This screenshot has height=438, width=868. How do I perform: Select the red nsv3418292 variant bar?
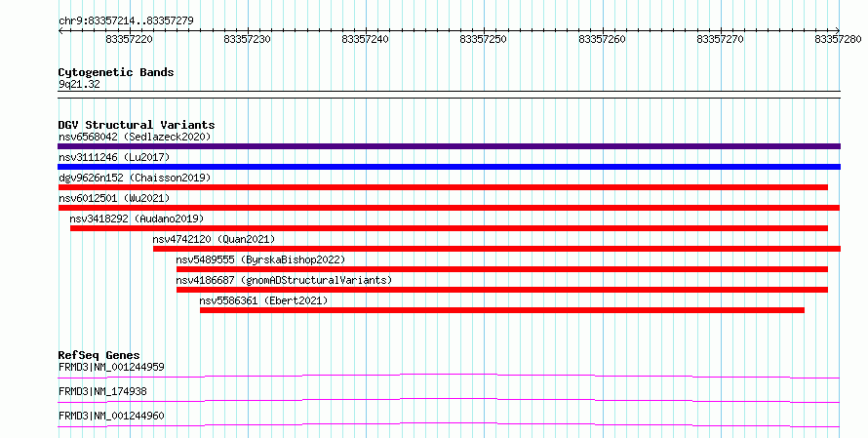(x=449, y=228)
